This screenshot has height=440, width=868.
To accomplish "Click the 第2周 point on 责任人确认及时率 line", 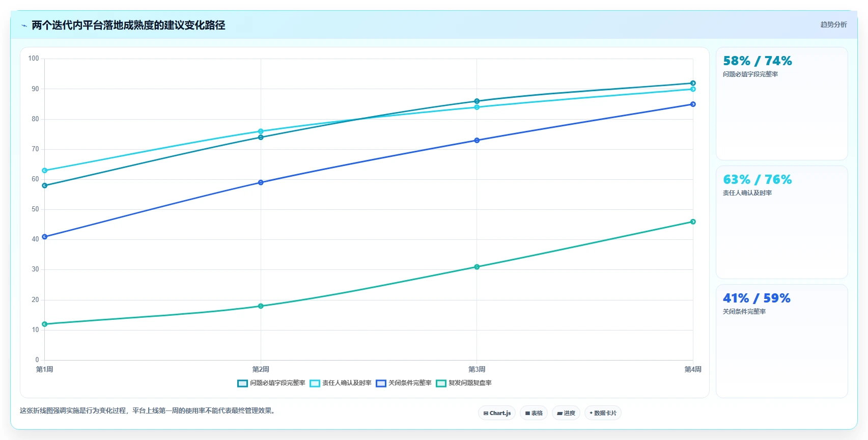I will (x=261, y=131).
